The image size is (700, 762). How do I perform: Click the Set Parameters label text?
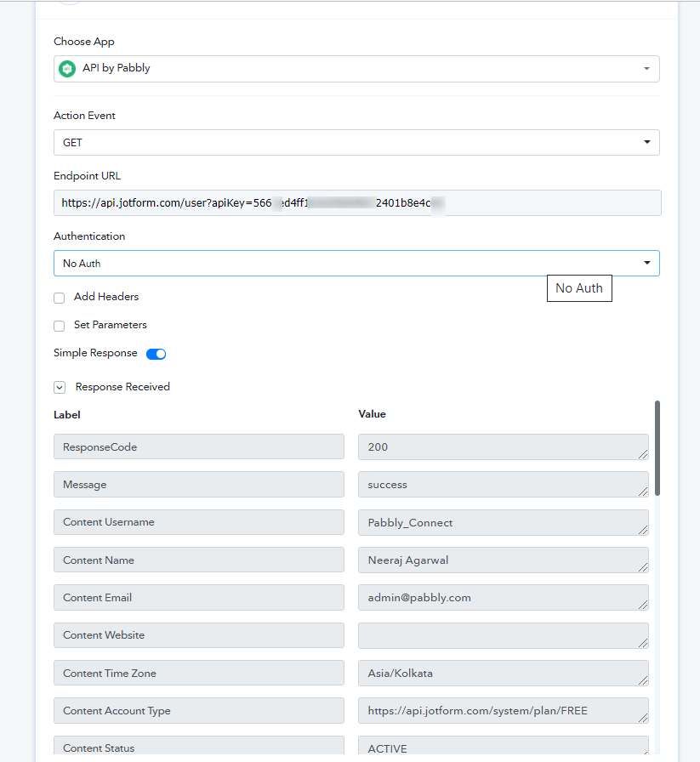[x=111, y=325]
